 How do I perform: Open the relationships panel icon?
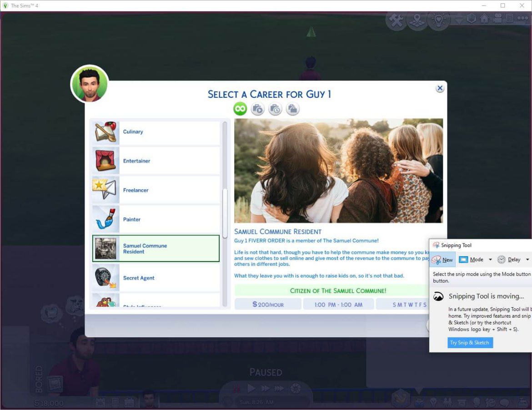(447, 402)
